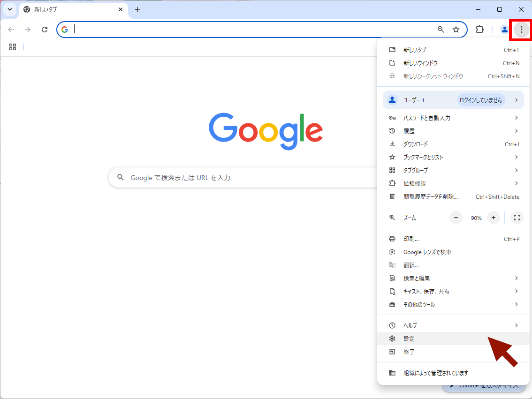Image resolution: width=532 pixels, height=399 pixels.
Task: Open the apps grid icon on bookmarks bar
Action: coord(13,47)
